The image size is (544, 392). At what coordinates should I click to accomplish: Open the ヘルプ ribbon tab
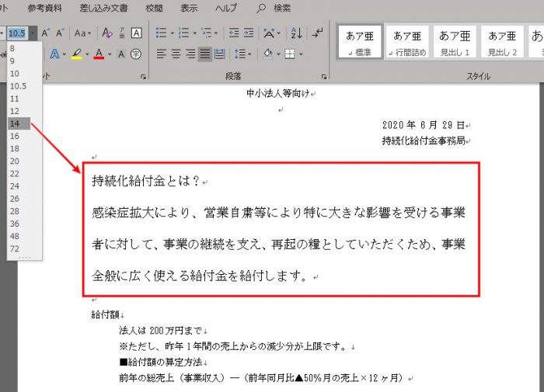pos(226,8)
